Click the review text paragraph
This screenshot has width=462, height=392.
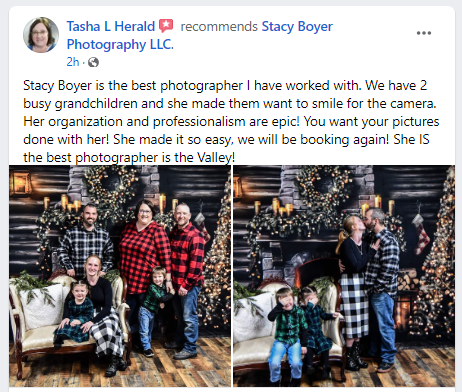[x=231, y=121]
